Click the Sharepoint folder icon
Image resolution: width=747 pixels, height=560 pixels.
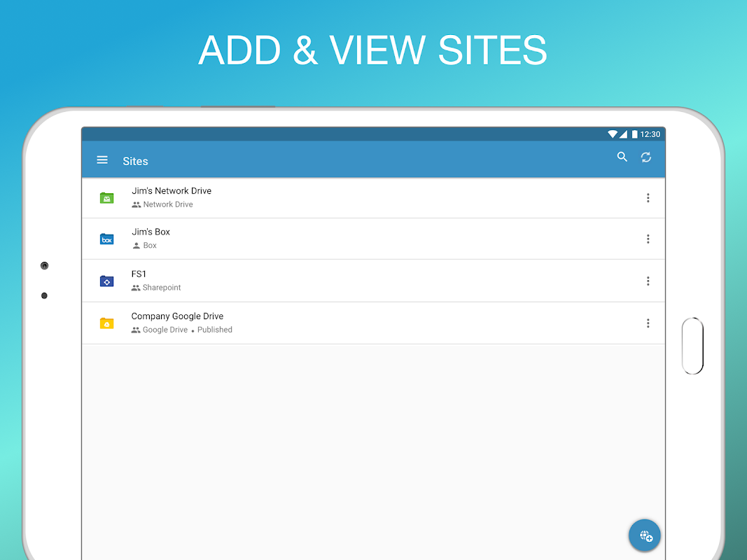click(x=106, y=281)
